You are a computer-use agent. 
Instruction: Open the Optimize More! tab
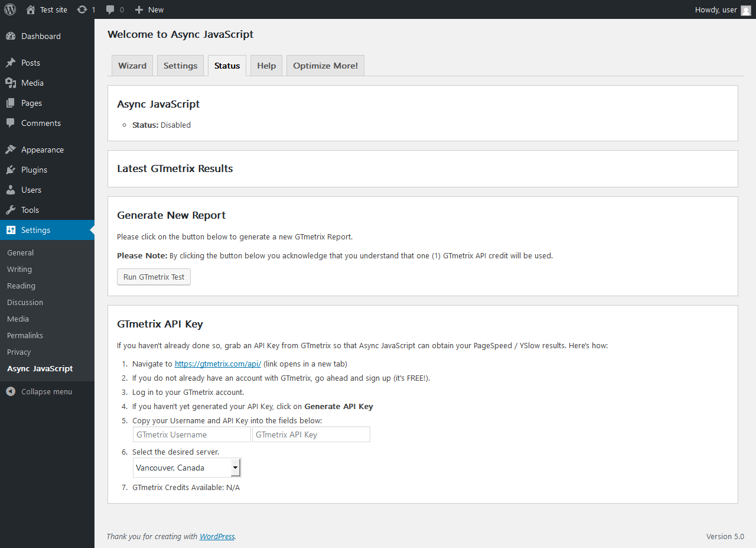tap(325, 66)
